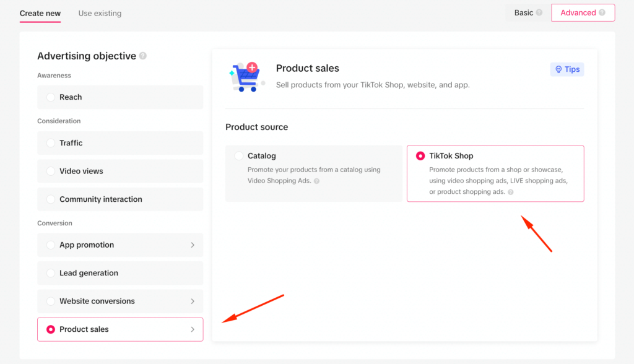The height and width of the screenshot is (364, 634).
Task: Click the TikTok Shop description text
Action: tap(498, 180)
